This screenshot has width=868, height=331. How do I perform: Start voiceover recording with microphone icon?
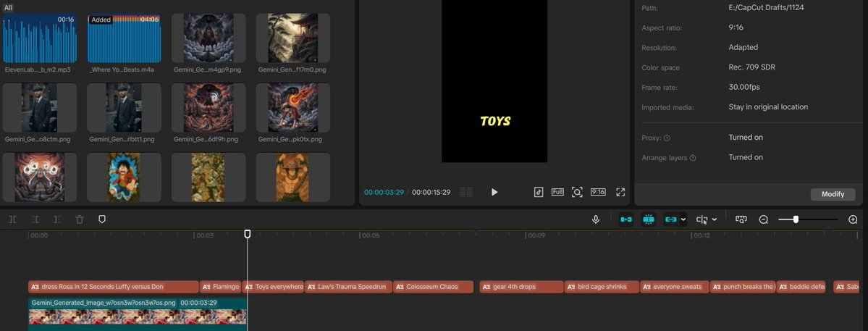[596, 219]
